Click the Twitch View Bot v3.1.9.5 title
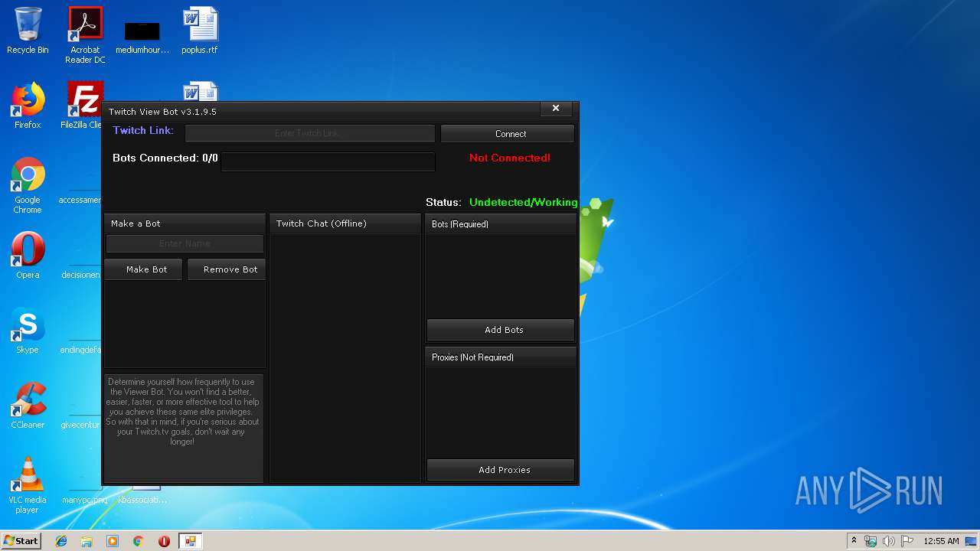Viewport: 980px width, 551px height. tap(162, 112)
